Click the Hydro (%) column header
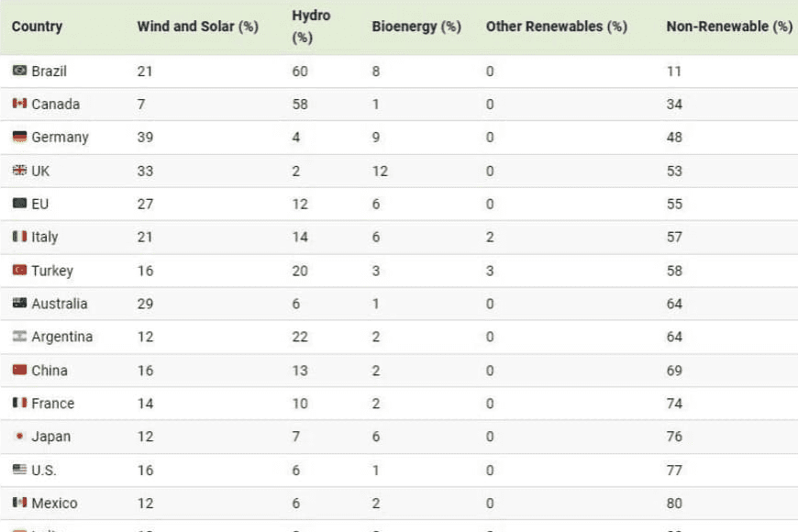Screen dimensions: 798x532 311,27
